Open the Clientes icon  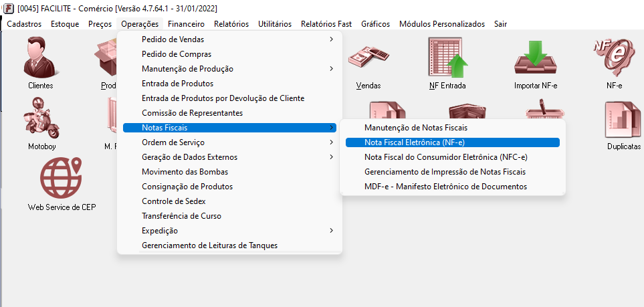(x=40, y=58)
